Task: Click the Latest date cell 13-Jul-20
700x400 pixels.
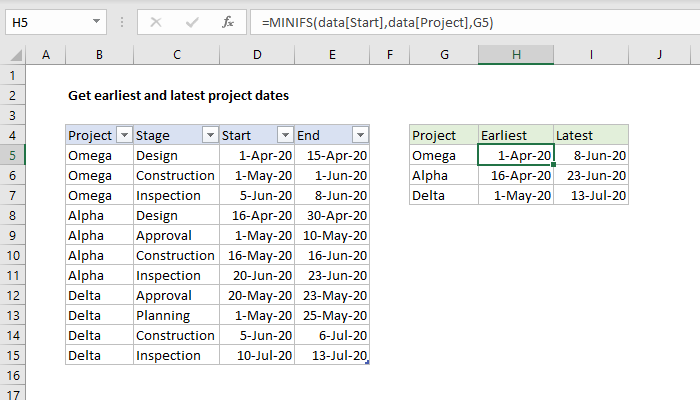Action: pyautogui.click(x=591, y=195)
